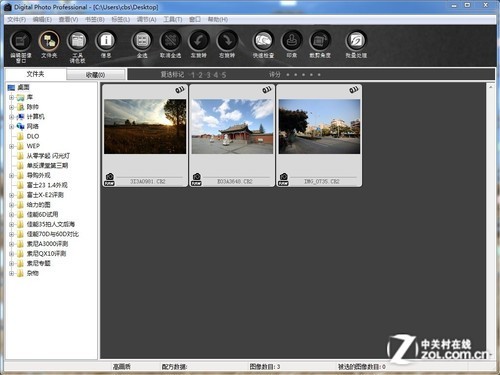500x375 pixels.
Task: Click 配方数据: in status bar
Action: click(x=174, y=367)
